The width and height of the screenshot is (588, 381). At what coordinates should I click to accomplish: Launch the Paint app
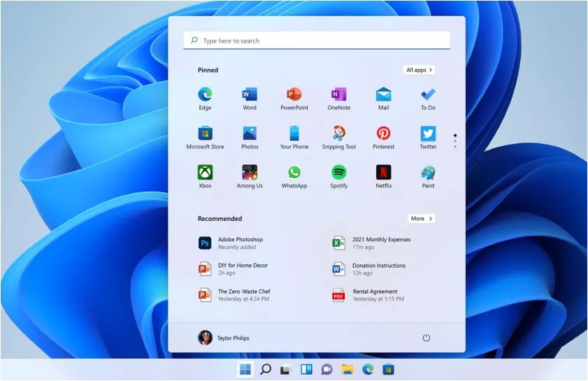[428, 177]
